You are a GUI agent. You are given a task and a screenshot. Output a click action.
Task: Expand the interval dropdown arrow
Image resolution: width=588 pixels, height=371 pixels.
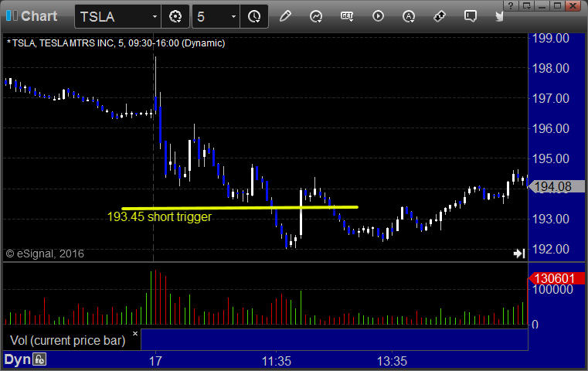click(x=233, y=16)
